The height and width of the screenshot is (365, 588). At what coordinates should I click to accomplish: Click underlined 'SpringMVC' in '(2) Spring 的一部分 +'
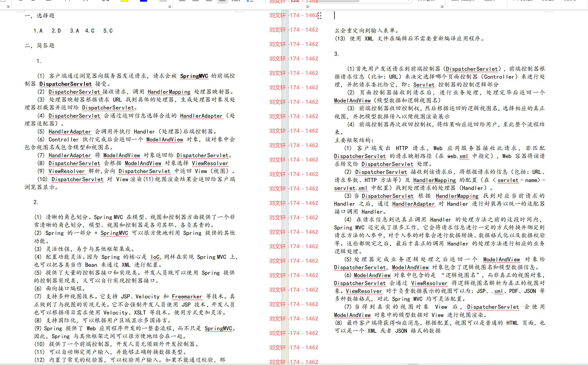(x=114, y=233)
